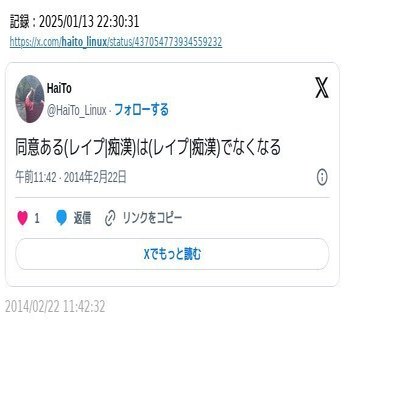Viewport: 402px width, 402px height.
Task: Click the gray 2014/02/22 11:42:32 timestamp
Action: [x=55, y=306]
